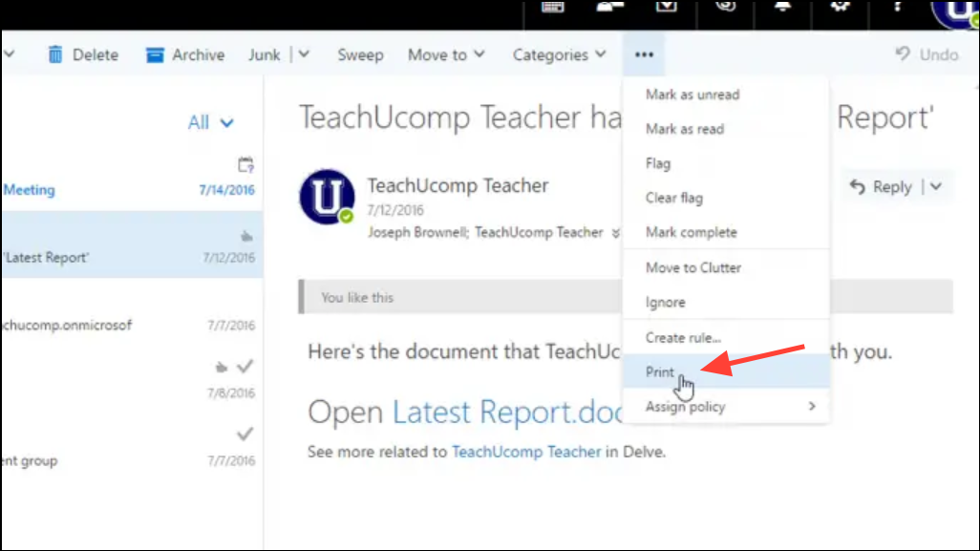This screenshot has height=551, width=980.
Task: Click the Reply arrow icon
Action: (858, 186)
